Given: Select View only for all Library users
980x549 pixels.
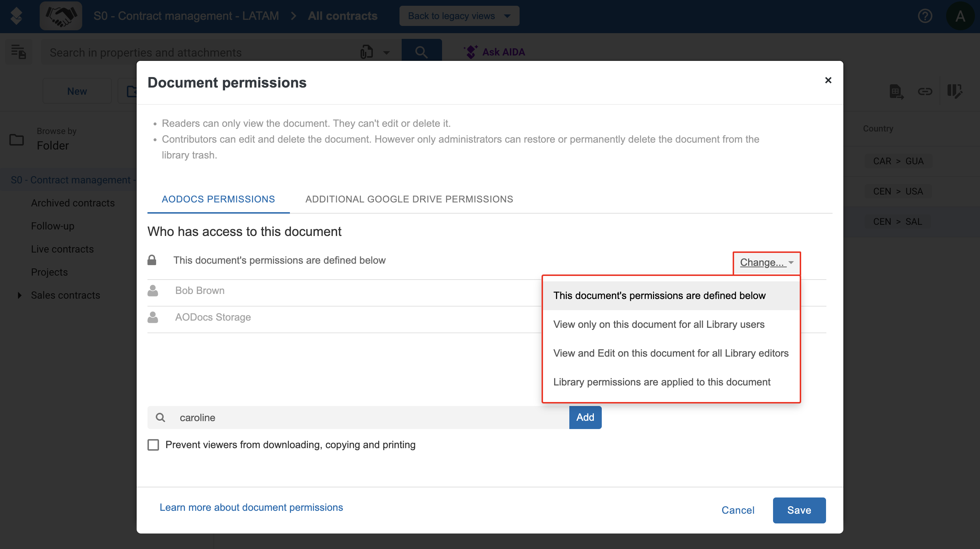Looking at the screenshot, I should coord(658,324).
